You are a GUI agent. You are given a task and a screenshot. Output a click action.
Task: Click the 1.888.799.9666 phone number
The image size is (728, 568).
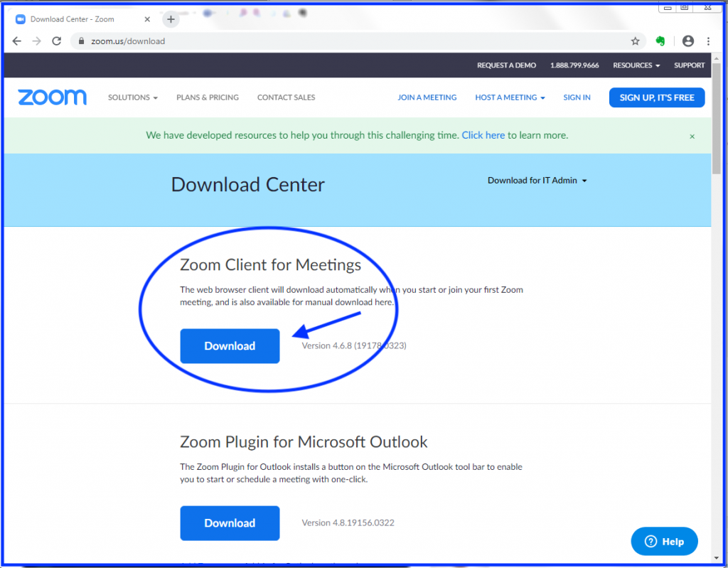574,65
